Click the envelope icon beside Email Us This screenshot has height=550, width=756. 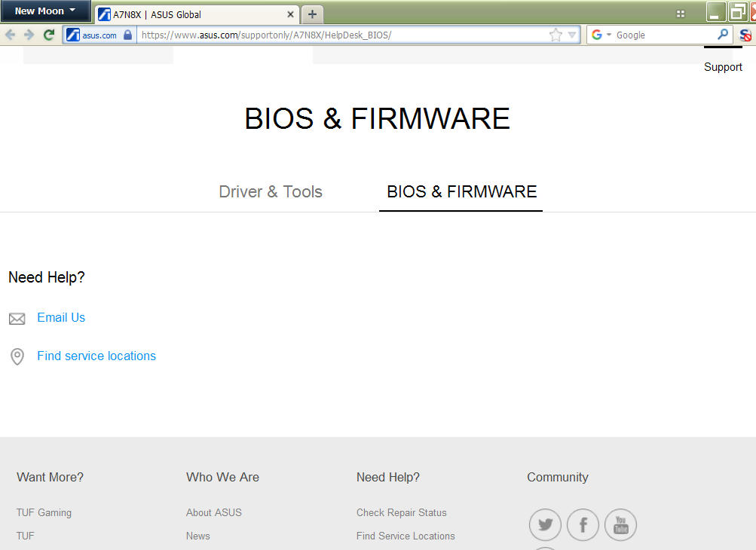point(17,319)
